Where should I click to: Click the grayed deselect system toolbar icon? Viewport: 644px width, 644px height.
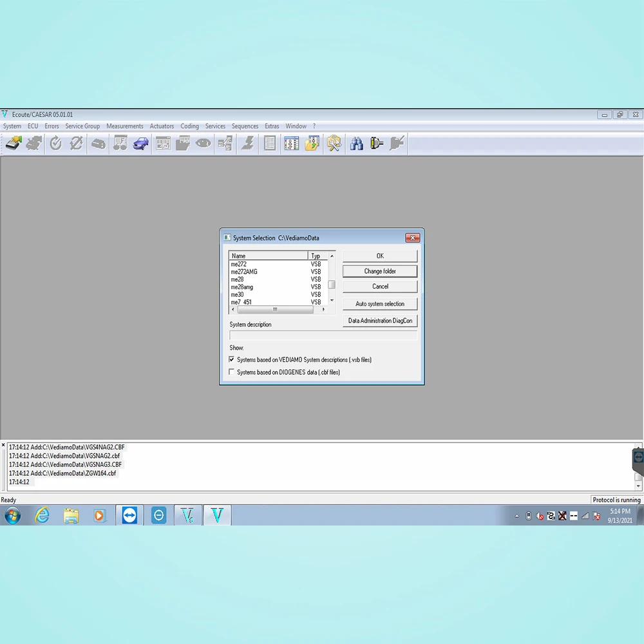(x=34, y=144)
